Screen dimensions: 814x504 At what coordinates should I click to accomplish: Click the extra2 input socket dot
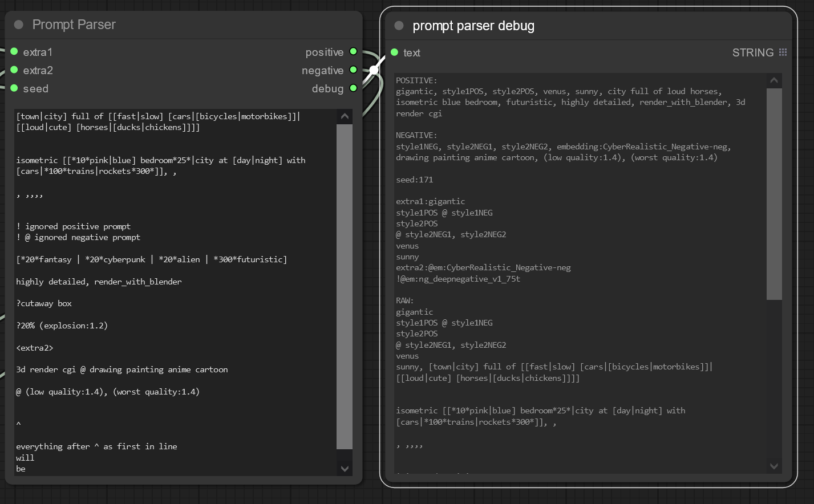(x=14, y=70)
